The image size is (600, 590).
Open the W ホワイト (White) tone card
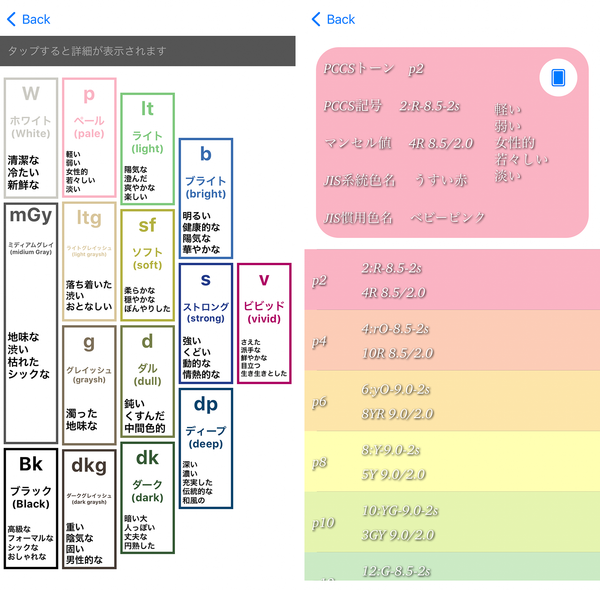[x=31, y=138]
